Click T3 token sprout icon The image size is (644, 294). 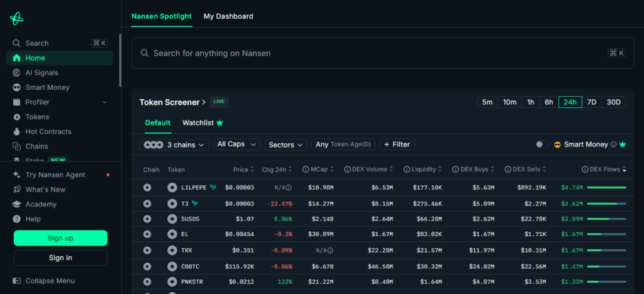[195, 203]
